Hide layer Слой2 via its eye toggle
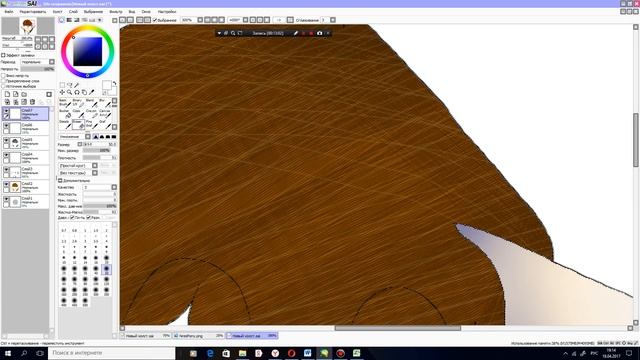 pos(6,184)
